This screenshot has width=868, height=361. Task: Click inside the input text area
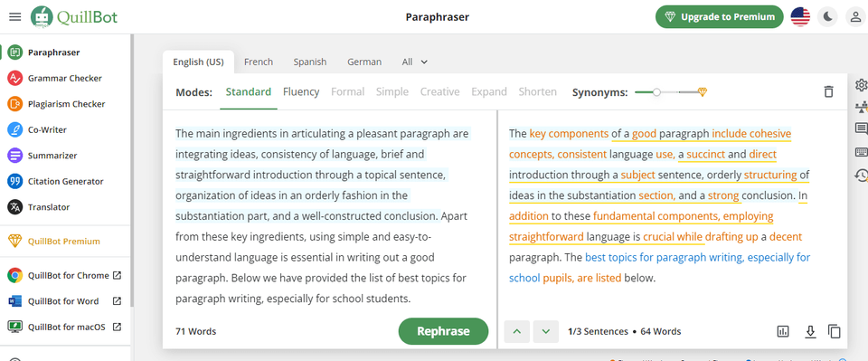point(329,216)
